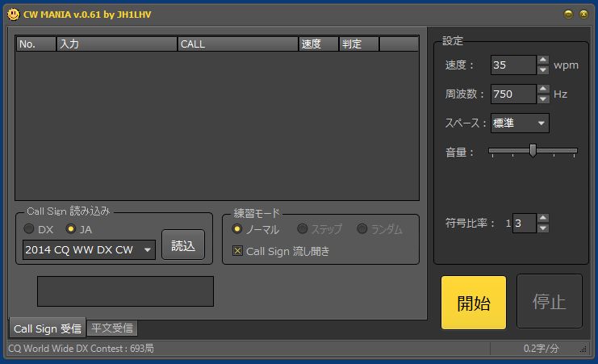Choose ノーマル practice mode
This screenshot has height=364, width=598.
point(236,229)
